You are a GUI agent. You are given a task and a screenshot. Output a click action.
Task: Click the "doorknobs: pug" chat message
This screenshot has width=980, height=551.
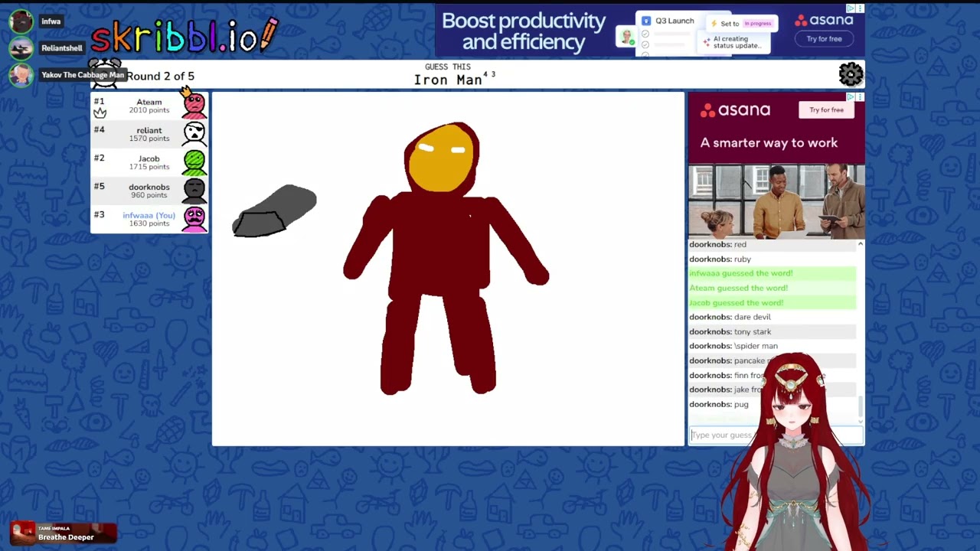(772, 404)
